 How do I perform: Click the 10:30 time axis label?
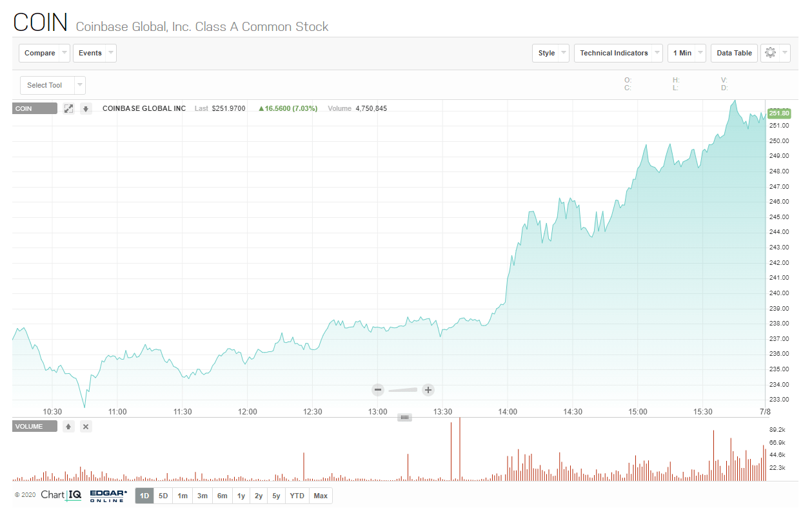[52, 411]
